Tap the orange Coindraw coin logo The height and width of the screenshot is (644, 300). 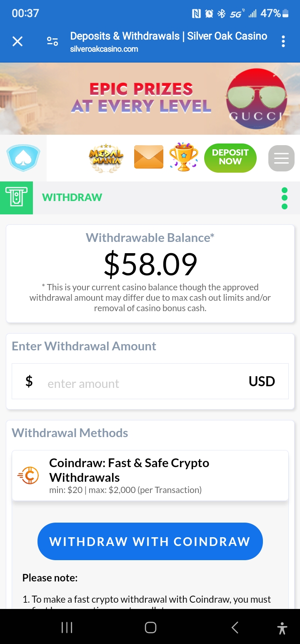tap(28, 475)
